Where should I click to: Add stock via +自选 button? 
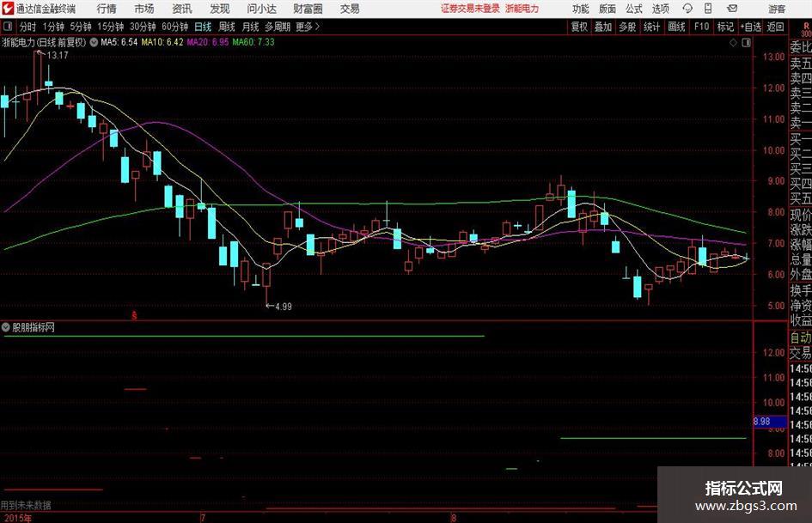(751, 27)
